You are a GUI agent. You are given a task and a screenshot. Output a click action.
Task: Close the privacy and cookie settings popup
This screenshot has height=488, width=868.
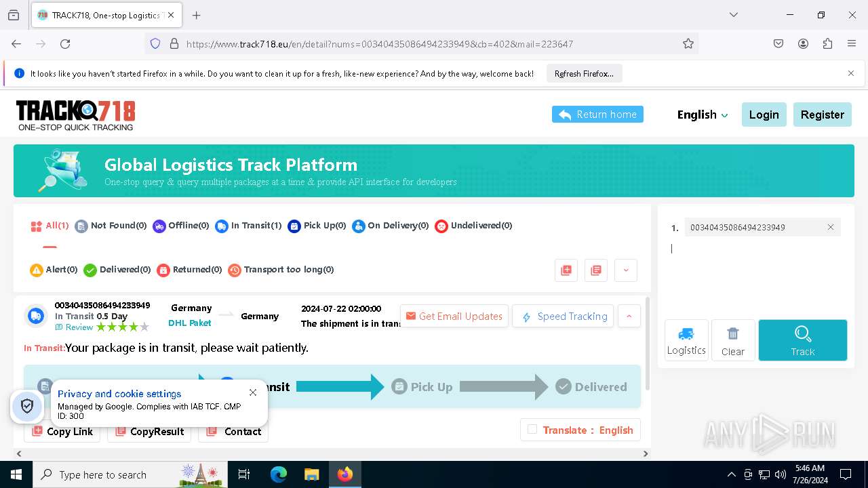tap(253, 392)
